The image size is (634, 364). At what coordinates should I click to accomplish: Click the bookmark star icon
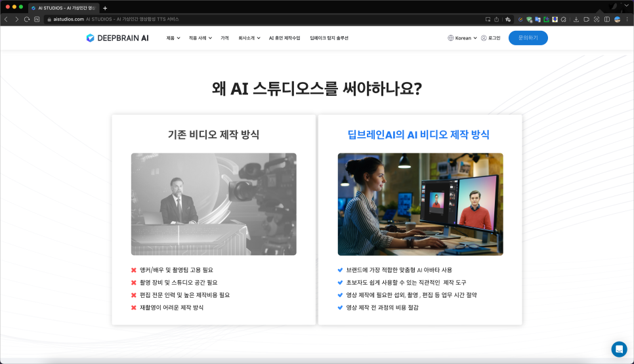(508, 19)
